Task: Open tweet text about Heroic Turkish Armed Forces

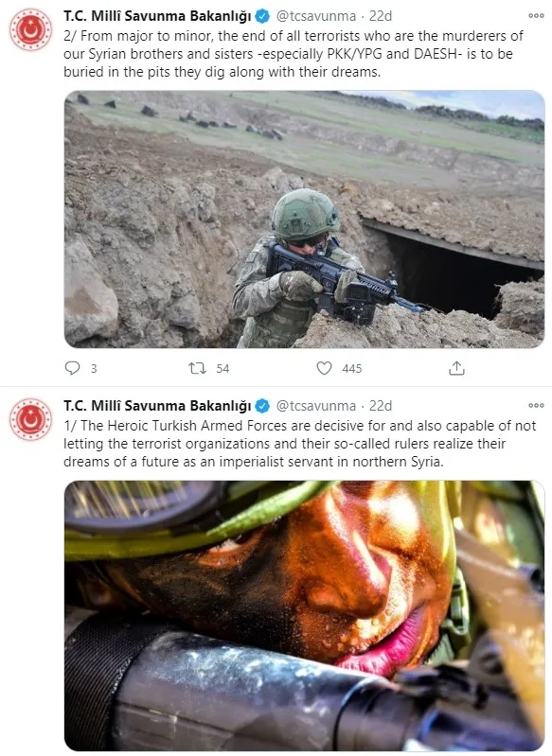Action: point(299,444)
